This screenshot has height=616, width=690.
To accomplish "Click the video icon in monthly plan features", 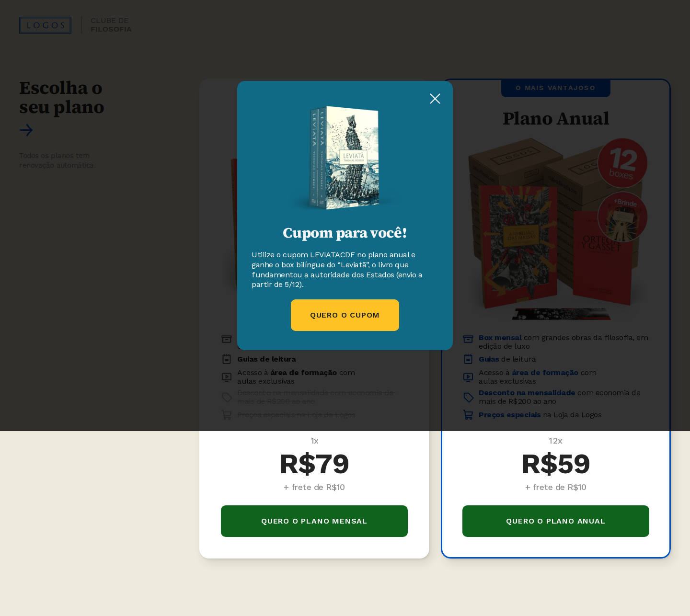I will click(x=227, y=377).
